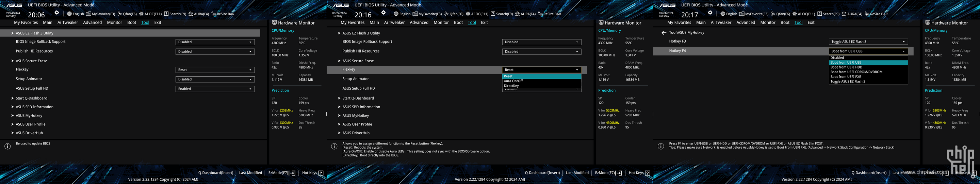Screen dimensions: 980x184
Task: Open the Advanced tab on the 20:06 screen
Action: click(x=93, y=22)
